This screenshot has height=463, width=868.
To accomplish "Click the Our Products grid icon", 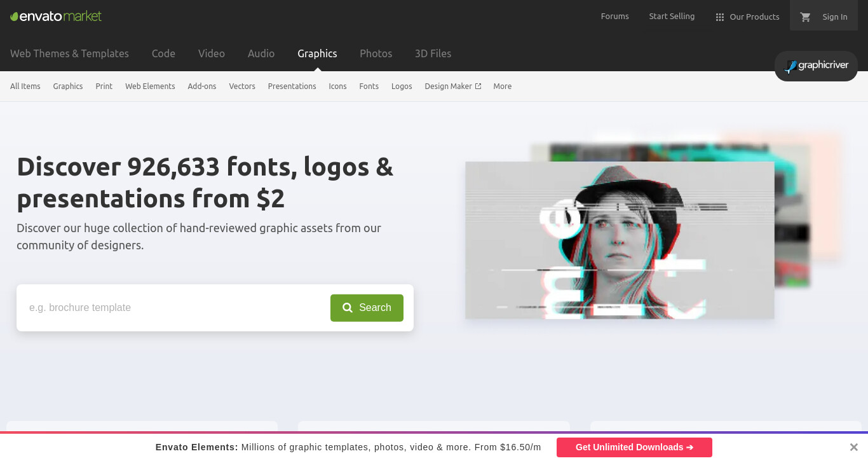I will pyautogui.click(x=720, y=17).
